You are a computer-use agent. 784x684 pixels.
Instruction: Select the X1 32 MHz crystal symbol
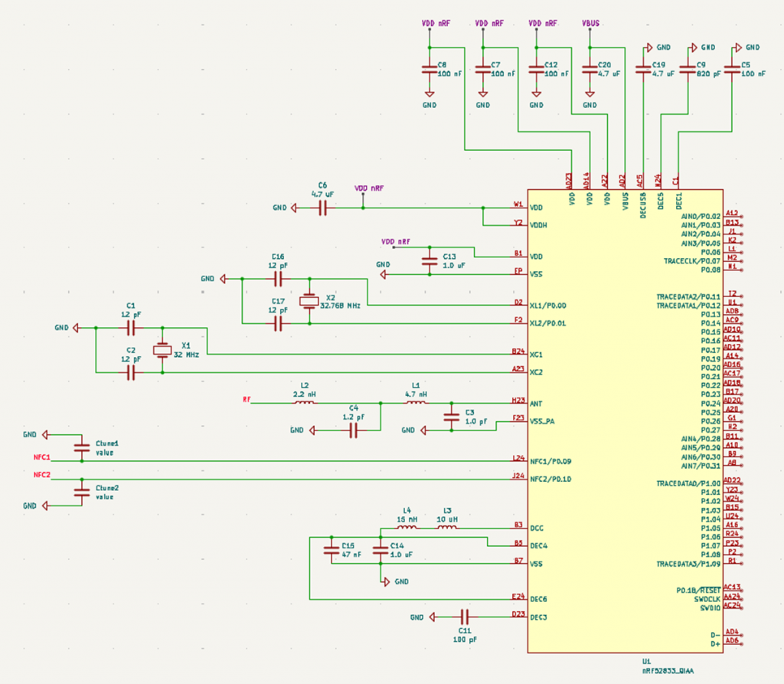click(x=162, y=350)
